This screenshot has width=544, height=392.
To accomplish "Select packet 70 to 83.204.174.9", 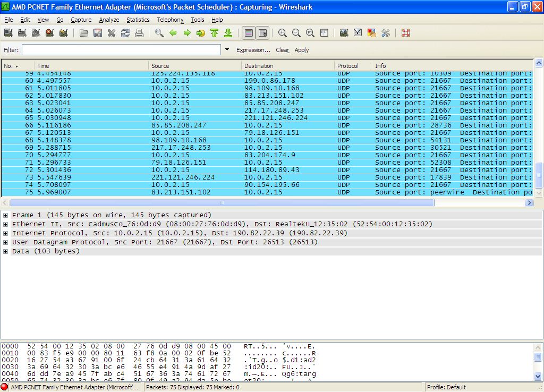I will (x=267, y=155).
